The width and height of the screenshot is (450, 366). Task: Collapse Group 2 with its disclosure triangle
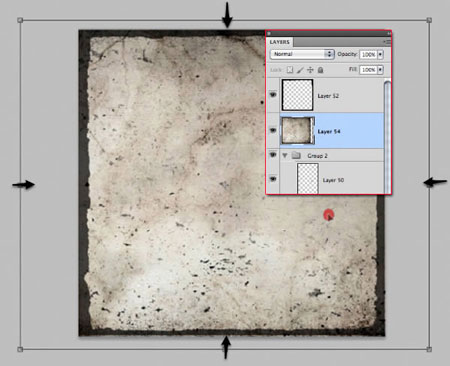click(285, 155)
